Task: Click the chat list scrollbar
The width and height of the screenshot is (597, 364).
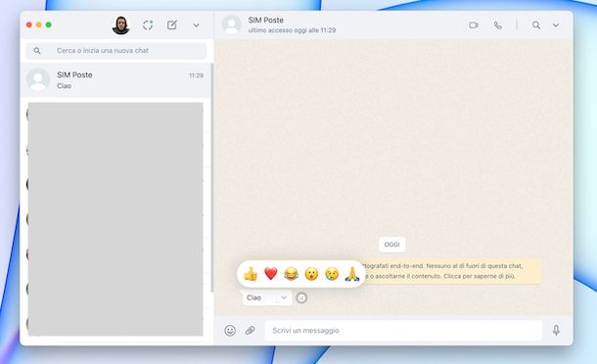Action: 211,178
